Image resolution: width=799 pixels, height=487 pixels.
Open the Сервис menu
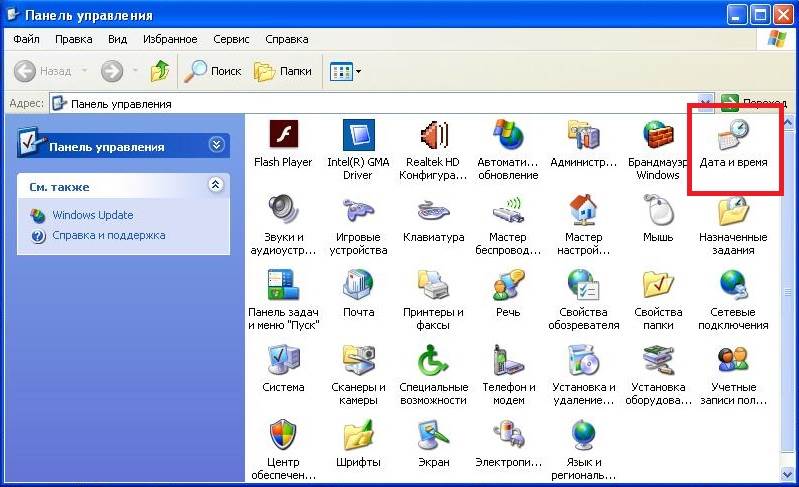pyautogui.click(x=231, y=39)
